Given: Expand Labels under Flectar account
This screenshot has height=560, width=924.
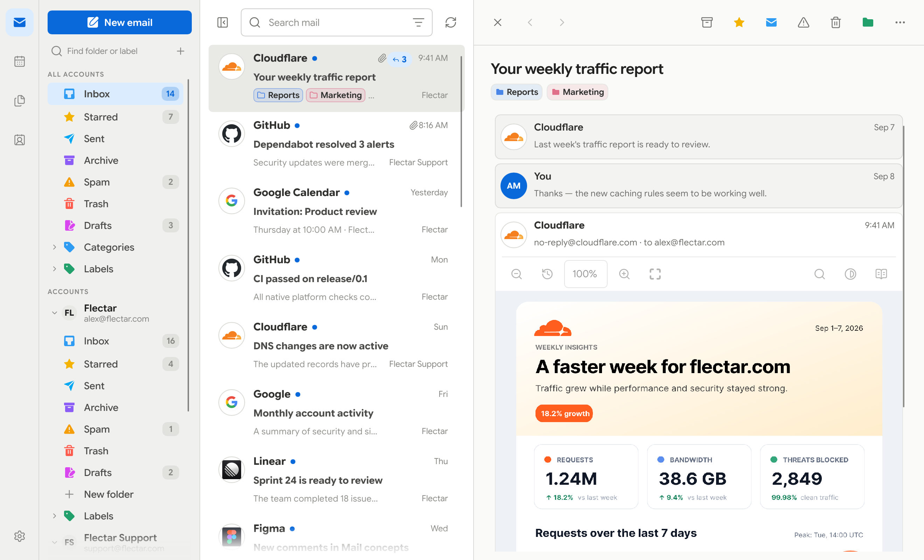Looking at the screenshot, I should pyautogui.click(x=54, y=516).
